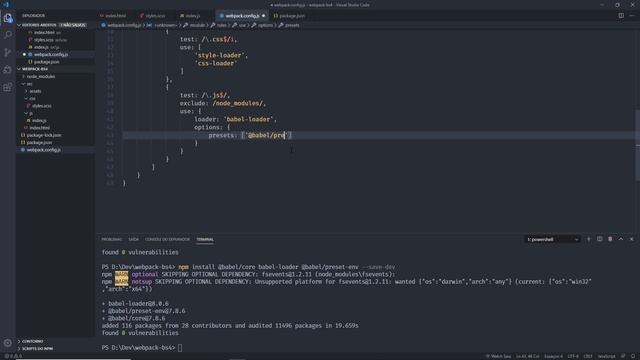The image size is (640, 360).
Task: Open the Extensions view
Action: (7, 87)
